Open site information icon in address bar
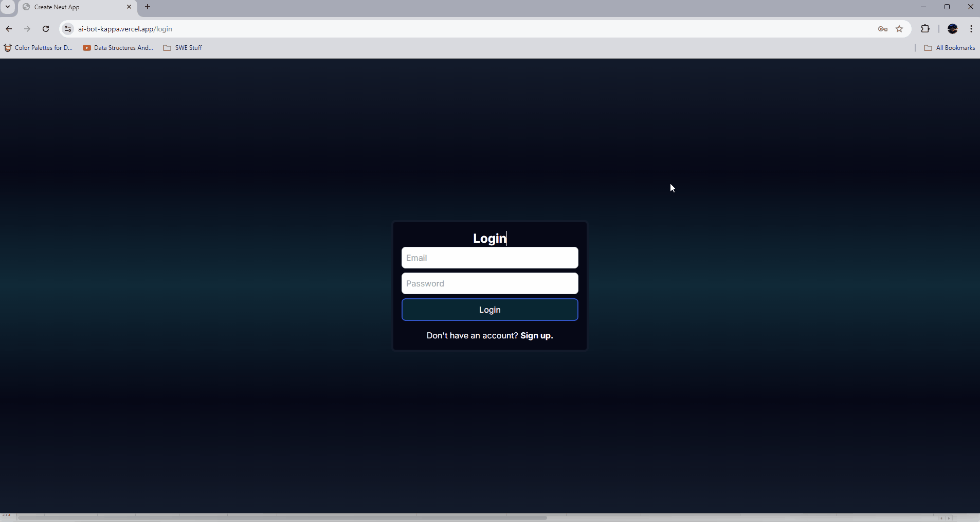 tap(68, 29)
